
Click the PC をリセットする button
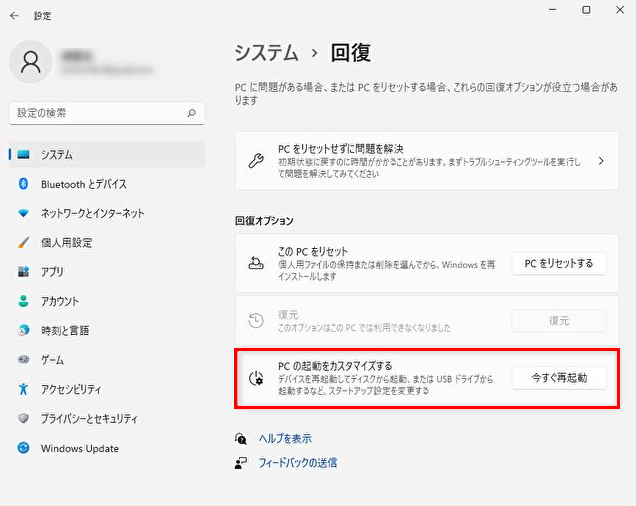coord(559,263)
